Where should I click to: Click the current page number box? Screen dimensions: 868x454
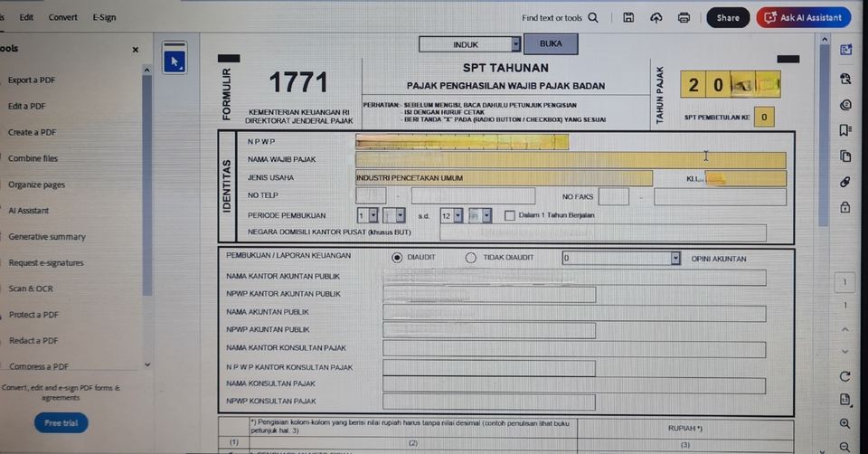click(x=844, y=282)
